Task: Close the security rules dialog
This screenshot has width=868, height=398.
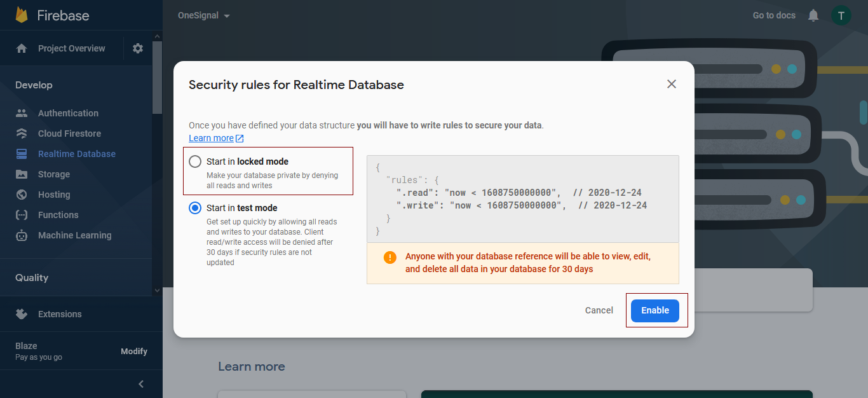Action: [x=671, y=84]
